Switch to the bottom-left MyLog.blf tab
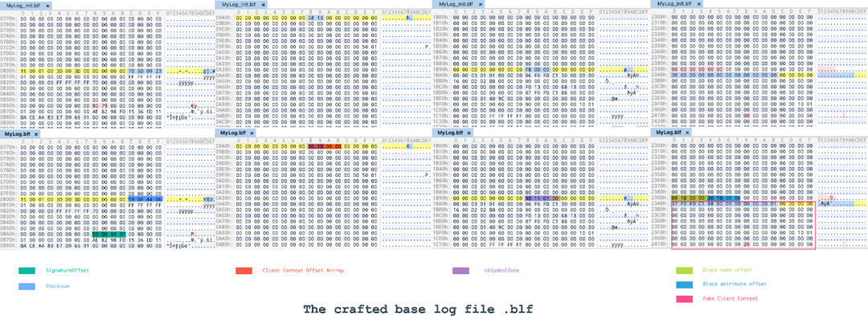The width and height of the screenshot is (868, 323). coord(16,133)
